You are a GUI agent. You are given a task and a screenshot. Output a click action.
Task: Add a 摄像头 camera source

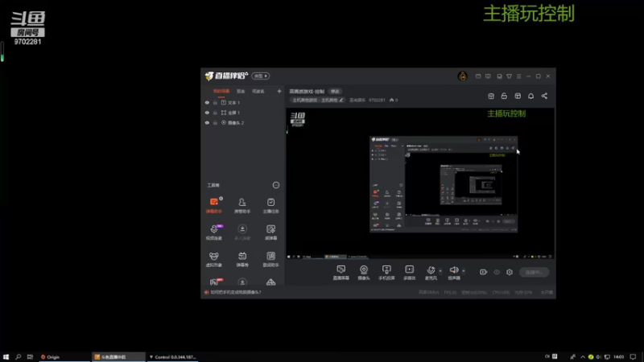tap(364, 273)
